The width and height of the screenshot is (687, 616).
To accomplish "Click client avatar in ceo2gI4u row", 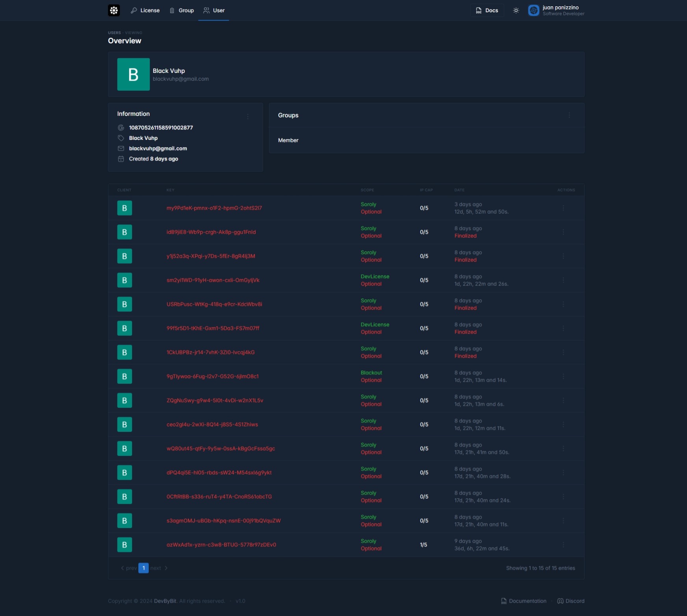I will point(124,425).
